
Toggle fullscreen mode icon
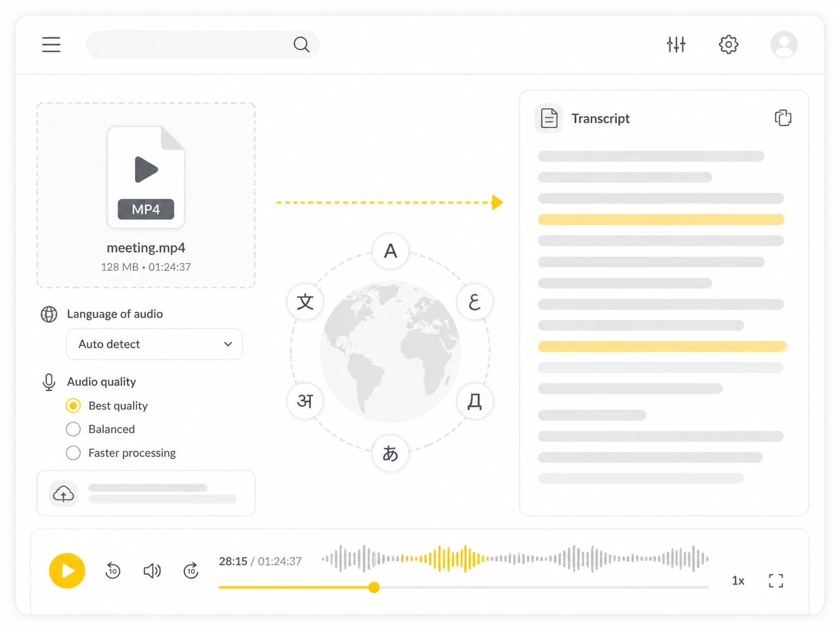point(775,581)
